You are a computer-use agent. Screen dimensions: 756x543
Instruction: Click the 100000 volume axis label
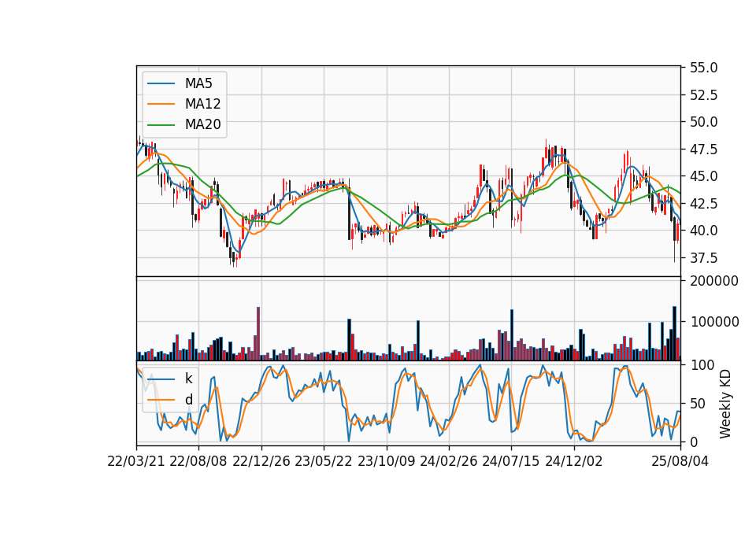(714, 322)
